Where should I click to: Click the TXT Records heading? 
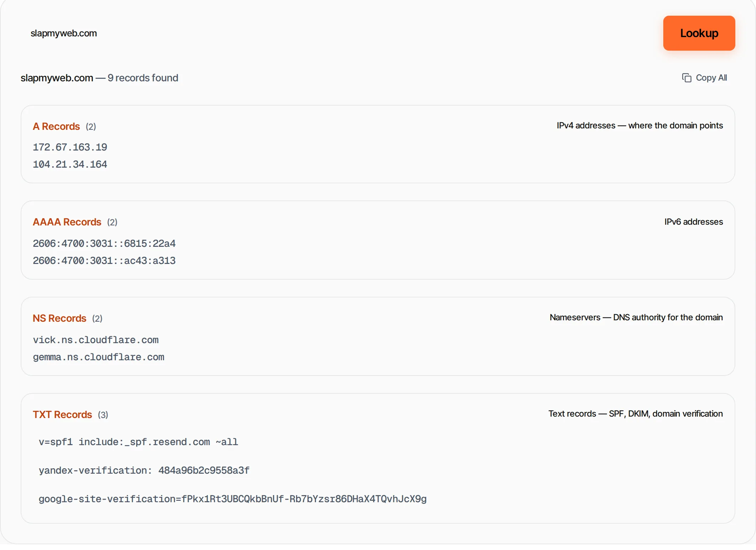[x=62, y=414]
